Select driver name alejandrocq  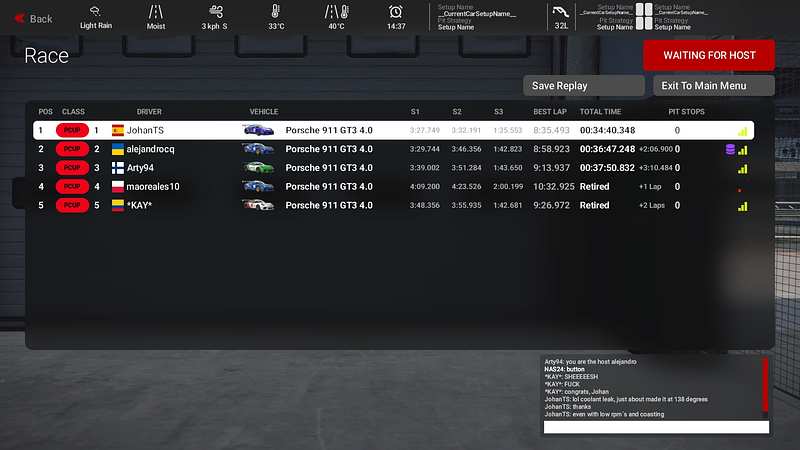pyautogui.click(x=151, y=149)
